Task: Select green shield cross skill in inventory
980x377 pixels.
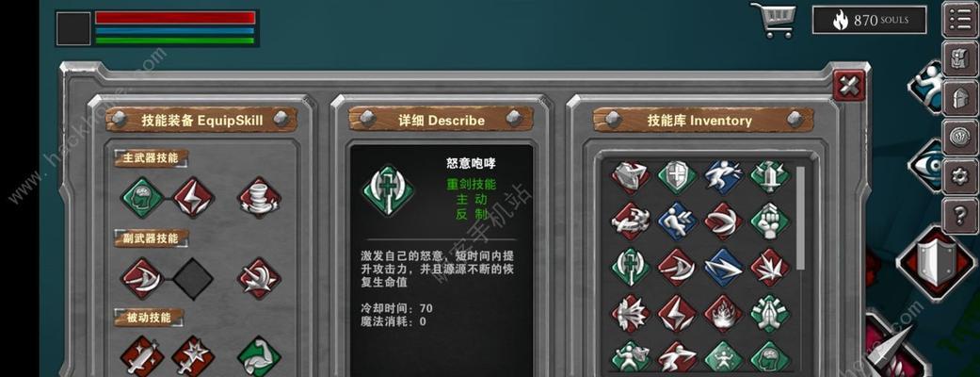Action: pyautogui.click(x=678, y=177)
